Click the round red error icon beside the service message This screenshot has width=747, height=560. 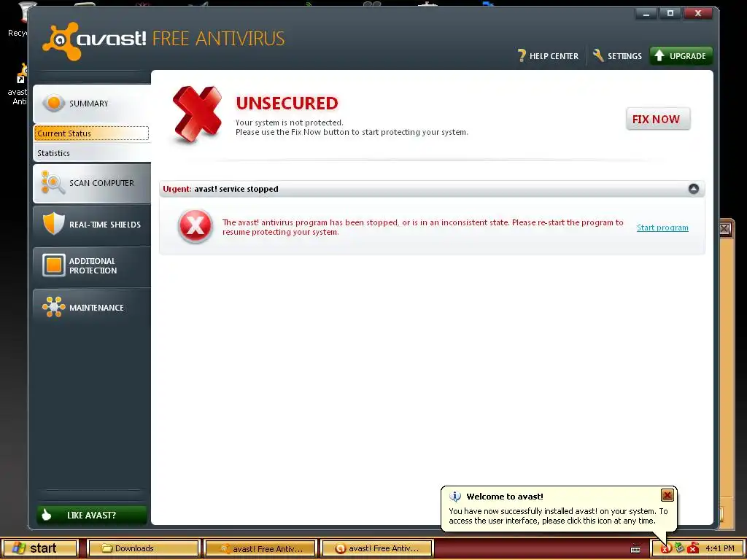pos(196,226)
